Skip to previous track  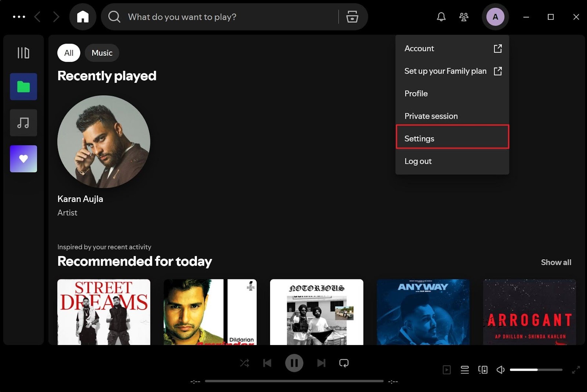tap(267, 363)
